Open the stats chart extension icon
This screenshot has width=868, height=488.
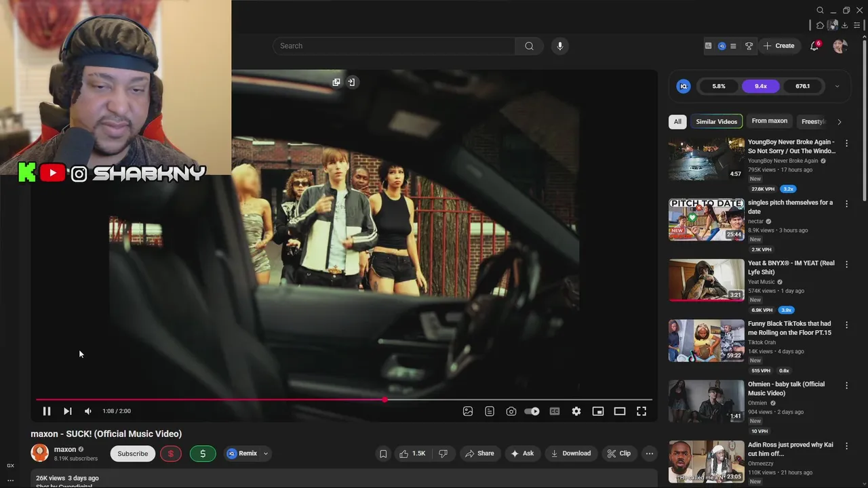click(709, 46)
